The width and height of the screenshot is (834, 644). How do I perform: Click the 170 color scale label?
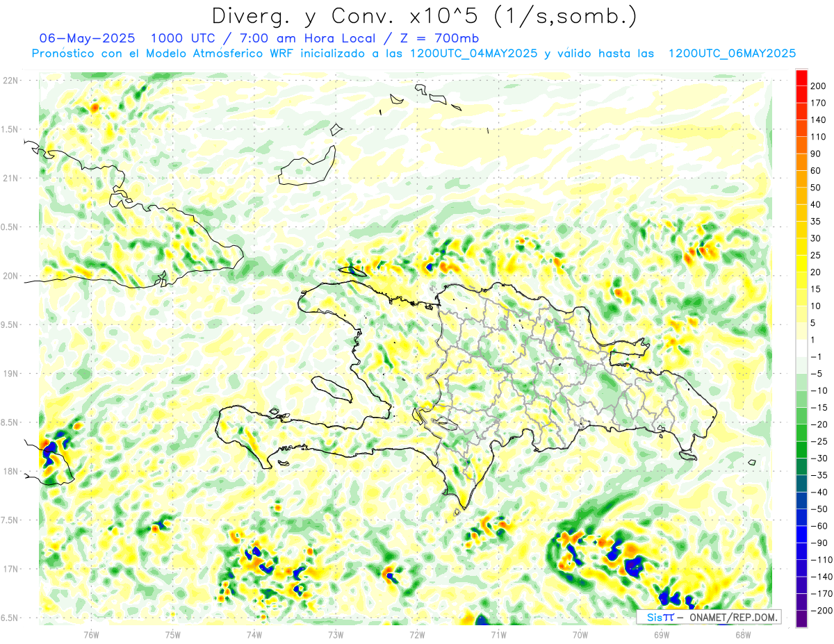(818, 103)
